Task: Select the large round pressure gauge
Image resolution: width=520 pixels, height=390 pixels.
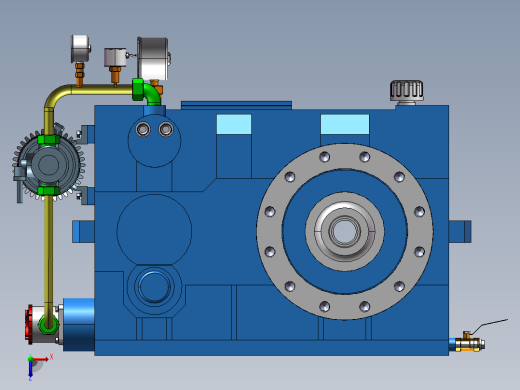Action: point(153,59)
